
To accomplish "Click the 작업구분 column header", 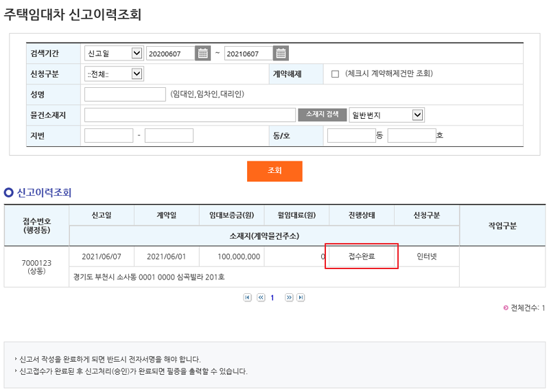I will (502, 226).
